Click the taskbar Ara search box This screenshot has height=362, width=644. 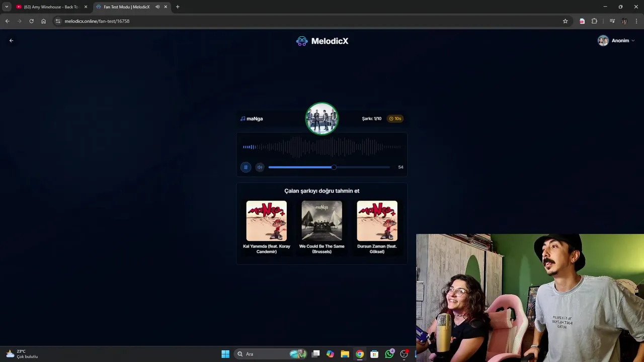click(272, 354)
